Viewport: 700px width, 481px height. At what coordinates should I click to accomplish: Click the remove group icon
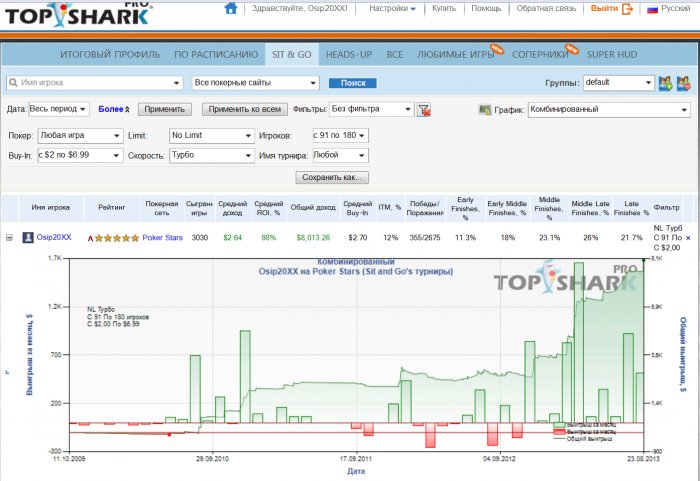point(683,83)
